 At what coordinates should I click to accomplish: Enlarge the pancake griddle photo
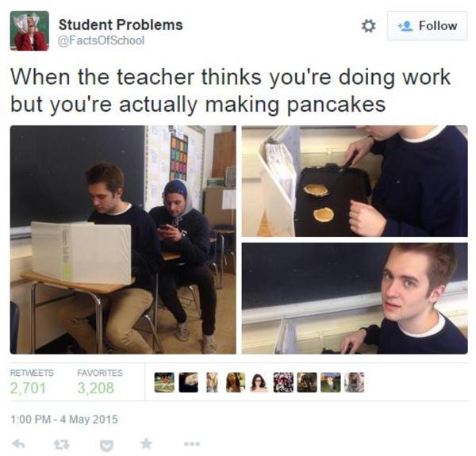(x=355, y=181)
